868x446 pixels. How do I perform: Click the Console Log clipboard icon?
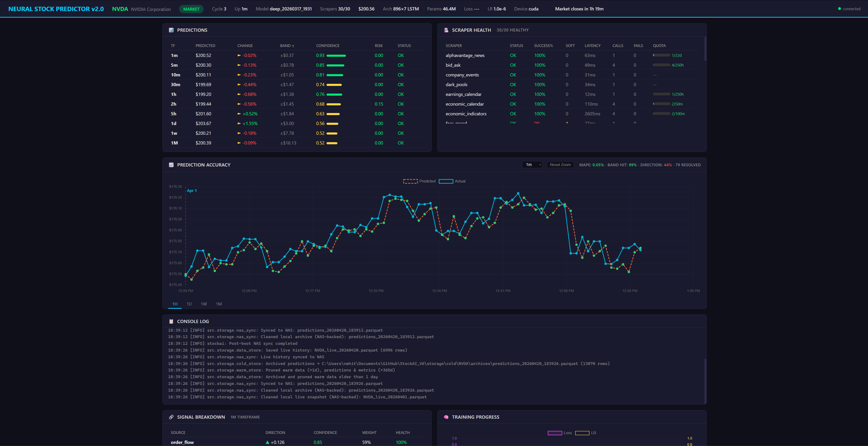coord(171,321)
